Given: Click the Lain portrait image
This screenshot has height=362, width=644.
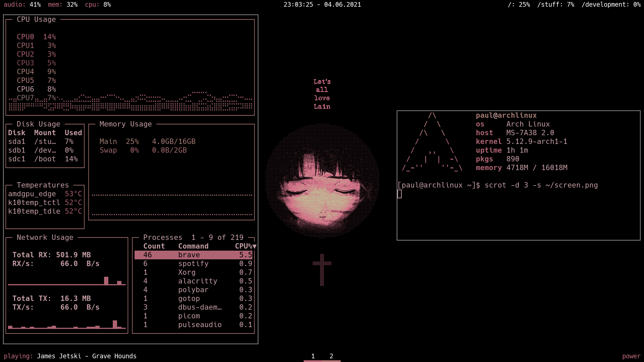Looking at the screenshot, I should coord(322,181).
